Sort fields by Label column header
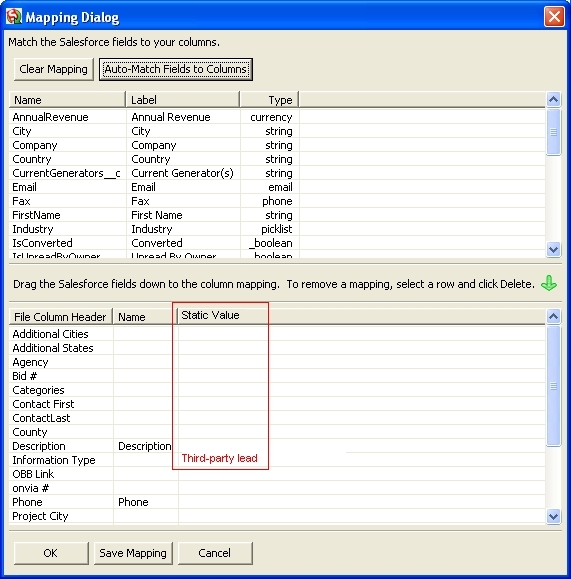Viewport: 571px width, 579px height. pos(183,100)
